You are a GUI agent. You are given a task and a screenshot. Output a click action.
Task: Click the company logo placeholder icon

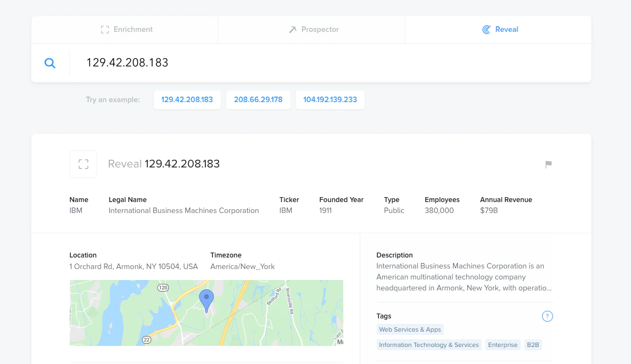pos(83,164)
